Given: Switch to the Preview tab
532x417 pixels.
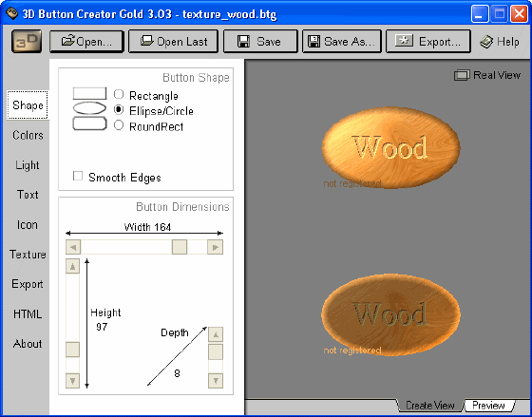Looking at the screenshot, I should coord(488,405).
